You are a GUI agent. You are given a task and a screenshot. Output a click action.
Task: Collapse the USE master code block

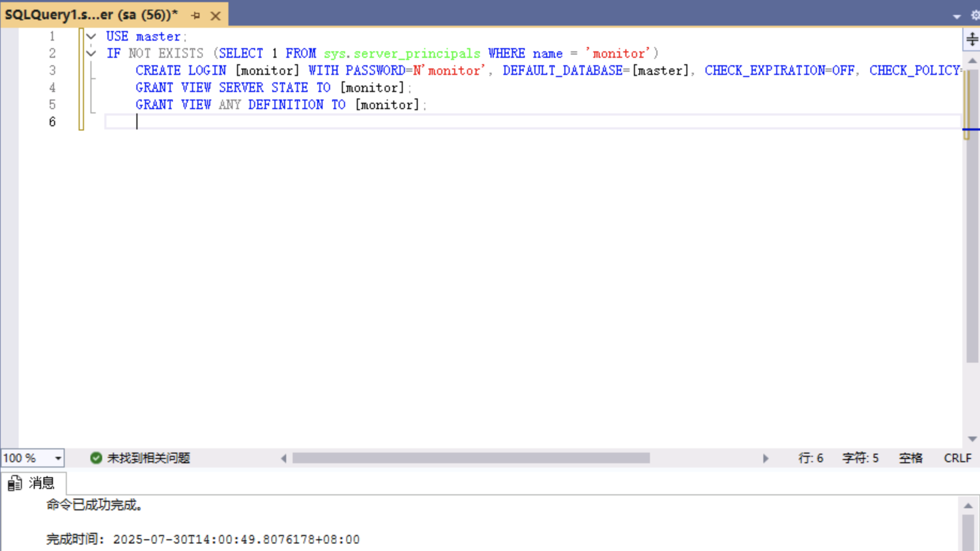coord(91,36)
